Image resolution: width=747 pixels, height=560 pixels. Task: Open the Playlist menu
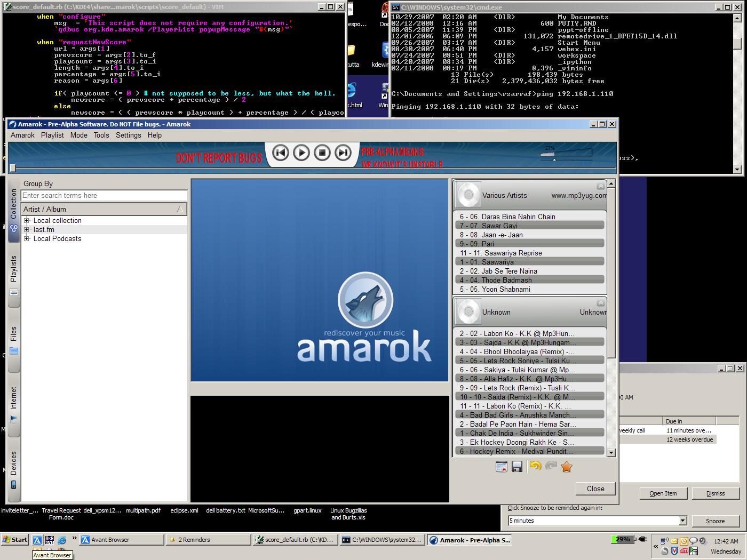click(x=52, y=135)
